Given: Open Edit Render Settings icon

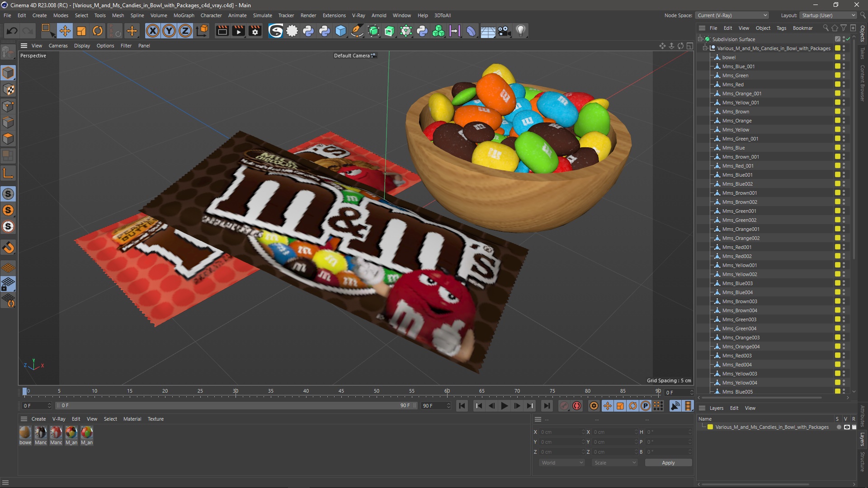Looking at the screenshot, I should (255, 31).
